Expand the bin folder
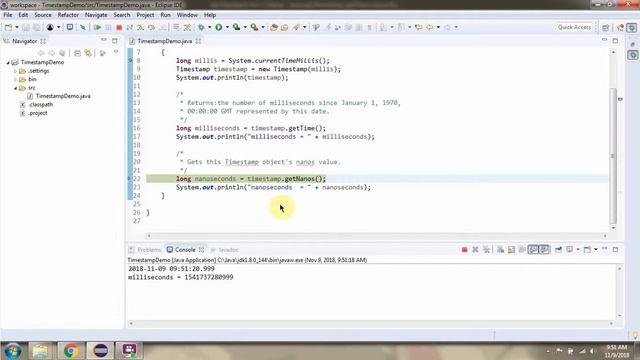Screen dimensions: 640x360 click(16, 80)
